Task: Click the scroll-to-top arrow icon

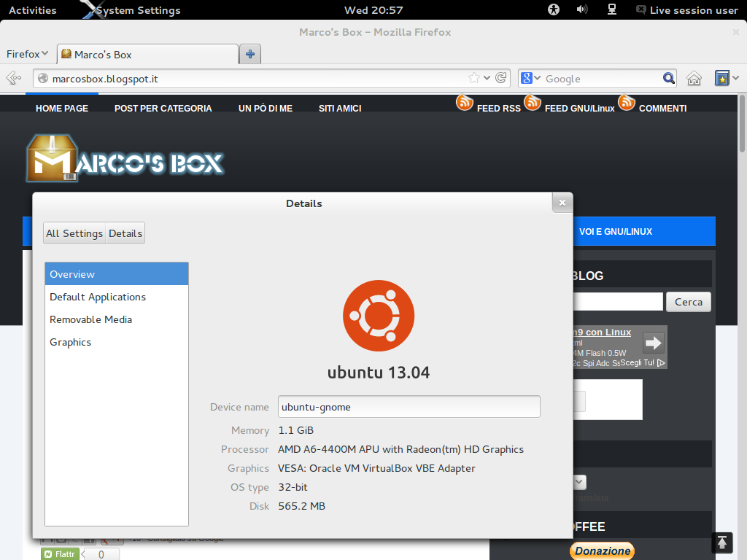Action: (721, 542)
